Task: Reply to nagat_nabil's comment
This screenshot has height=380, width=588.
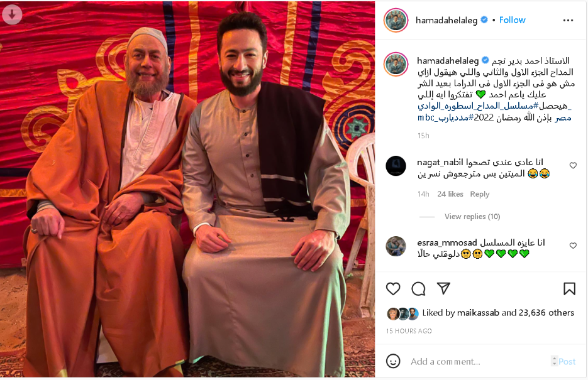Action: (x=480, y=194)
